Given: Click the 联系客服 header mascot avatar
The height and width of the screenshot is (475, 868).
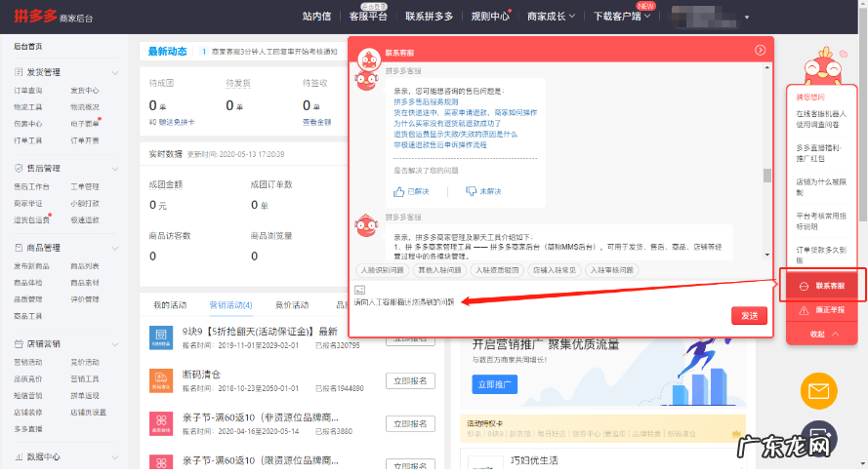Looking at the screenshot, I should tap(369, 59).
